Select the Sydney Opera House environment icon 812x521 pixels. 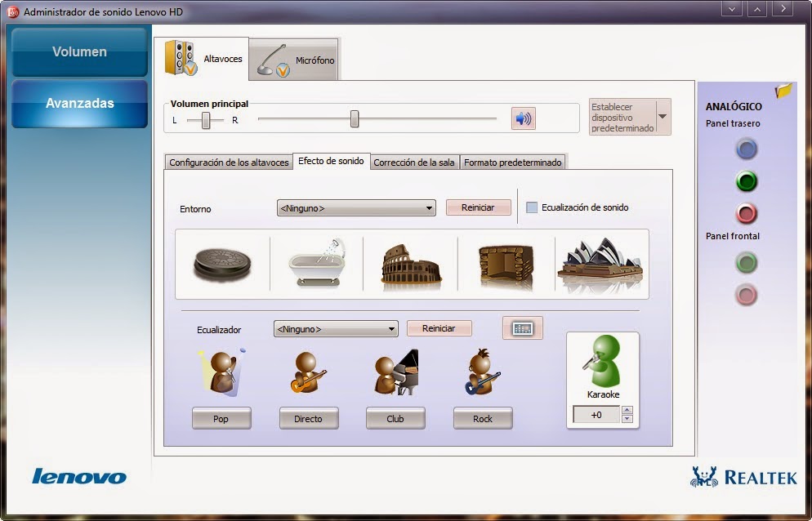[600, 264]
